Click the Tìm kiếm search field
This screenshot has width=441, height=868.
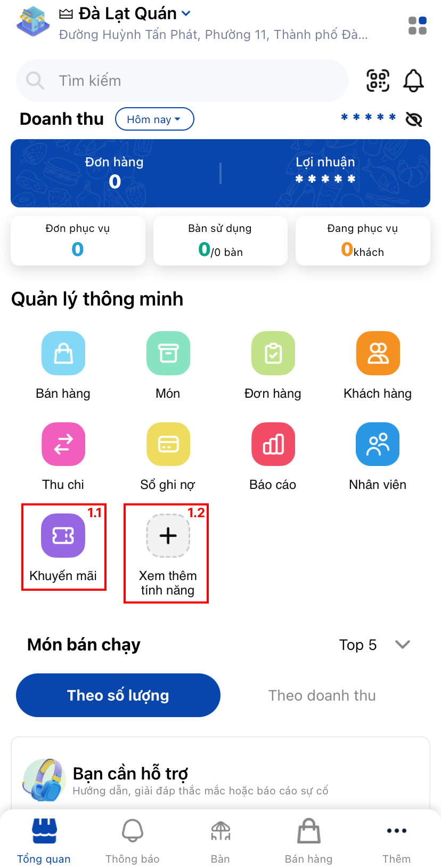click(x=182, y=81)
